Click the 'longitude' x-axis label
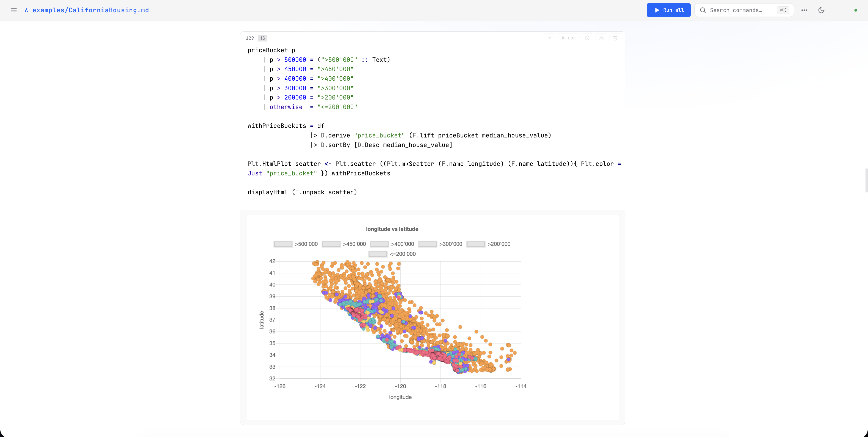868x437 pixels. point(400,397)
